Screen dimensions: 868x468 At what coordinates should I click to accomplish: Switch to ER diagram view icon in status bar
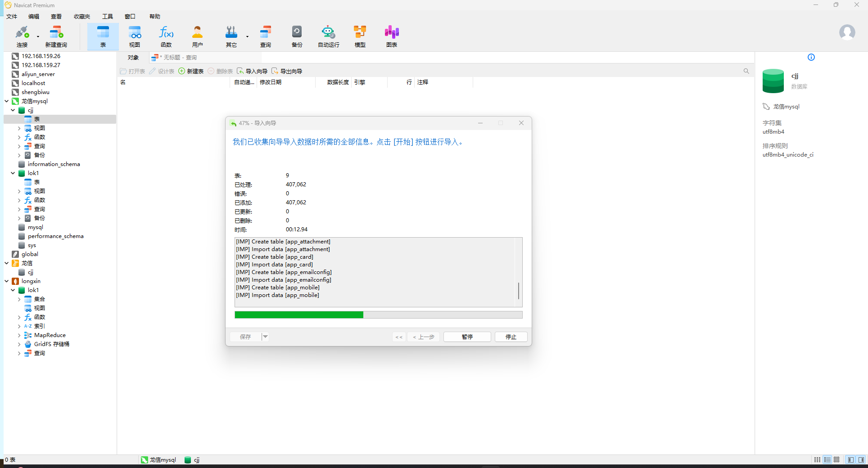click(836, 459)
